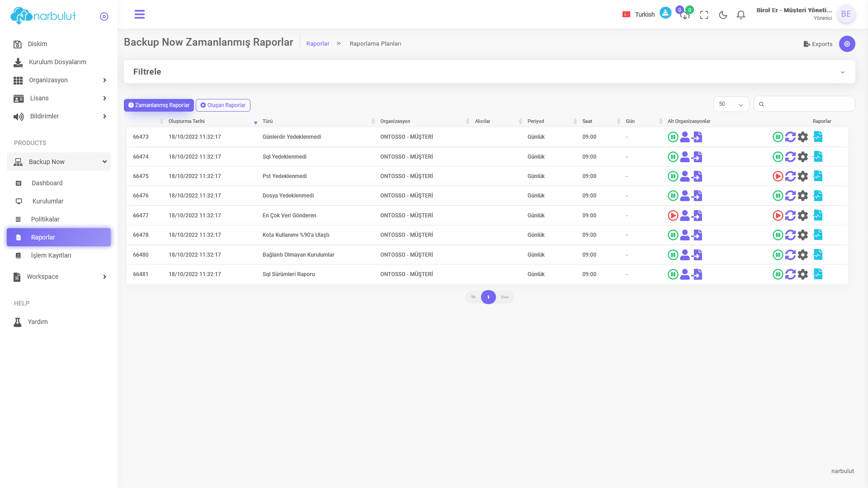Image resolution: width=868 pixels, height=488 pixels.
Task: Click the notifications bell icon
Action: tap(741, 15)
